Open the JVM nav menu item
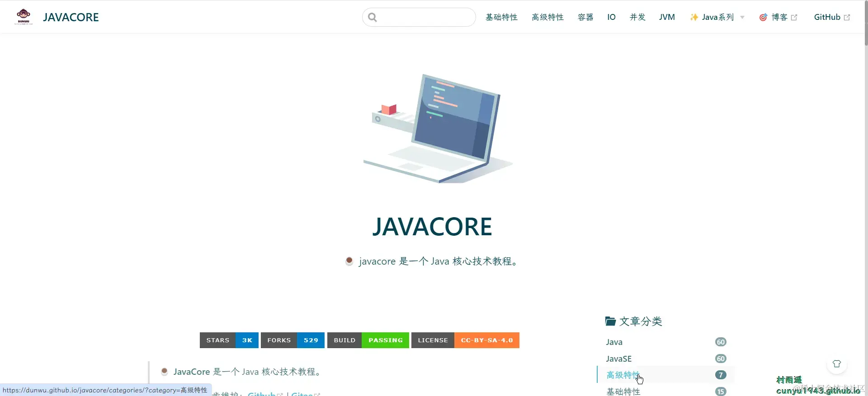The image size is (868, 396). click(x=667, y=17)
